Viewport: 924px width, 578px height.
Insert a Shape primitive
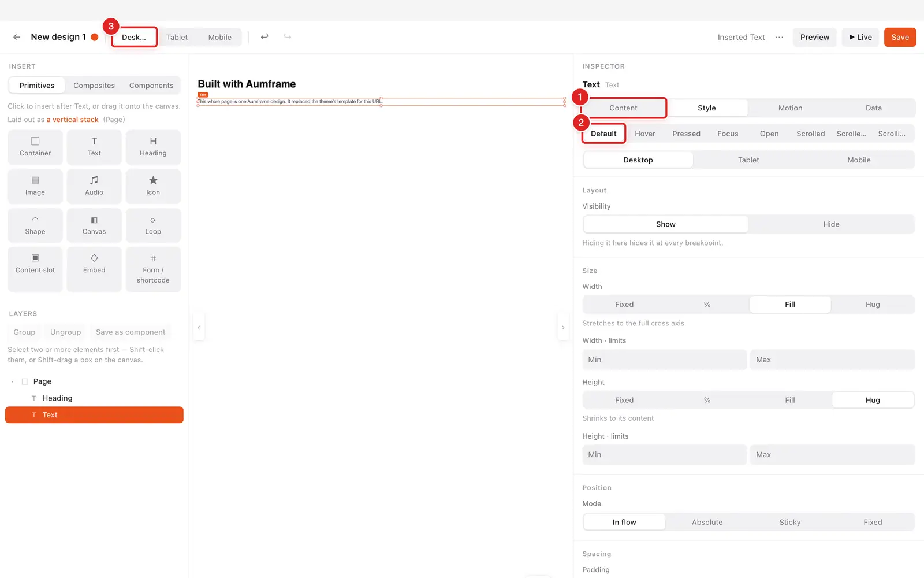tap(35, 225)
